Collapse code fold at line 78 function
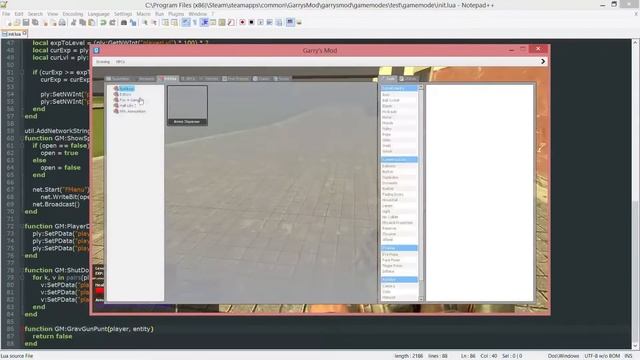Image resolution: width=640 pixels, height=360 pixels. coord(22,270)
